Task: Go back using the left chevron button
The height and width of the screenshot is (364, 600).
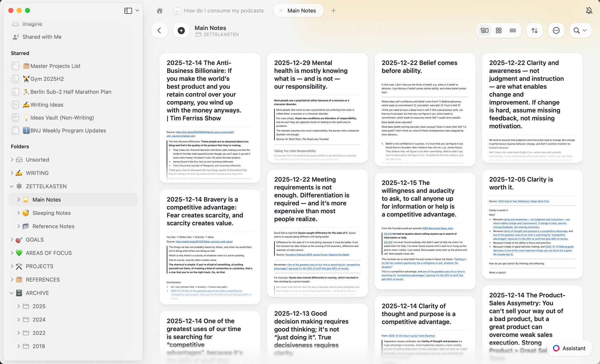Action: 159,31
